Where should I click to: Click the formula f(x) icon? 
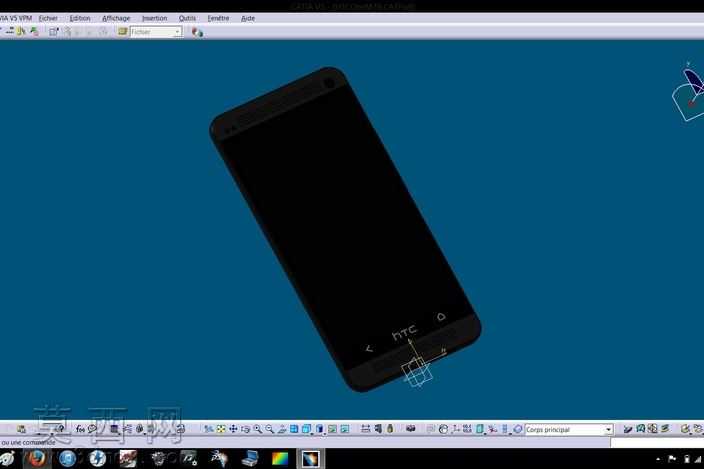(80, 429)
